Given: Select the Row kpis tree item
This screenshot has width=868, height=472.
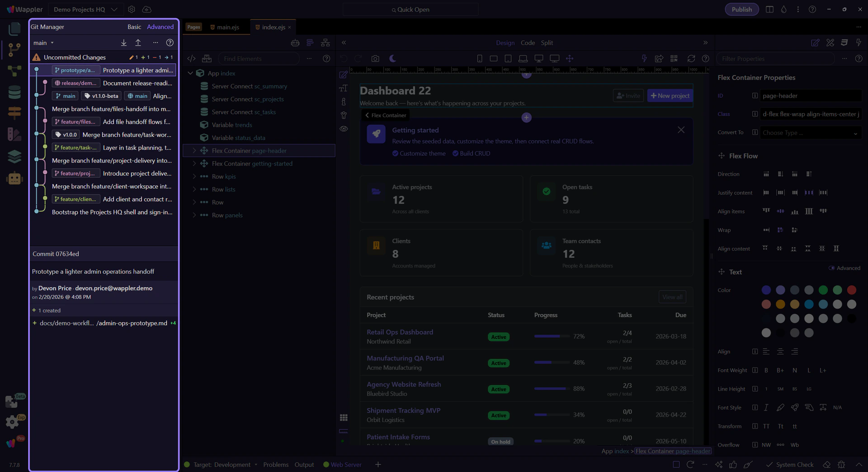Looking at the screenshot, I should (224, 176).
